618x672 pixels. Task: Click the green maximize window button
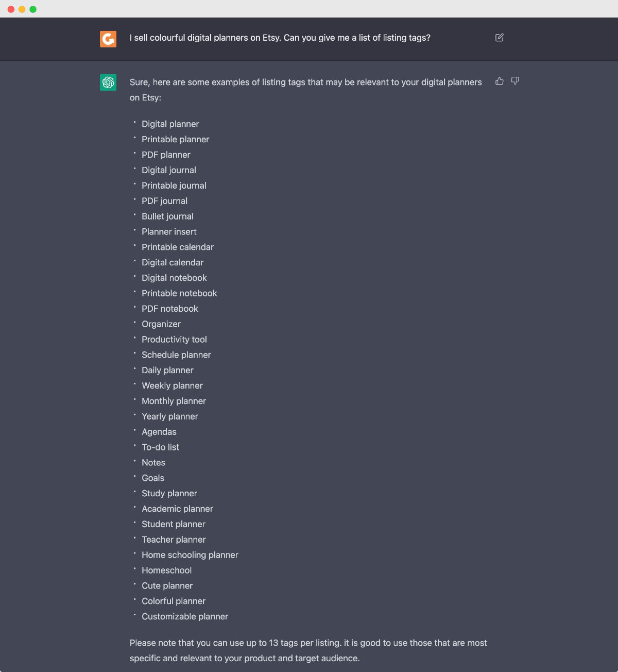pos(33,9)
